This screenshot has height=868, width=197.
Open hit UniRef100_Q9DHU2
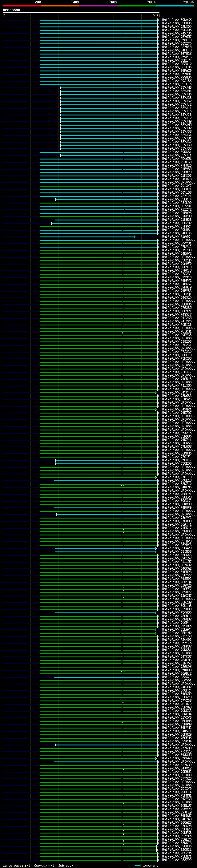pyautogui.click(x=177, y=772)
